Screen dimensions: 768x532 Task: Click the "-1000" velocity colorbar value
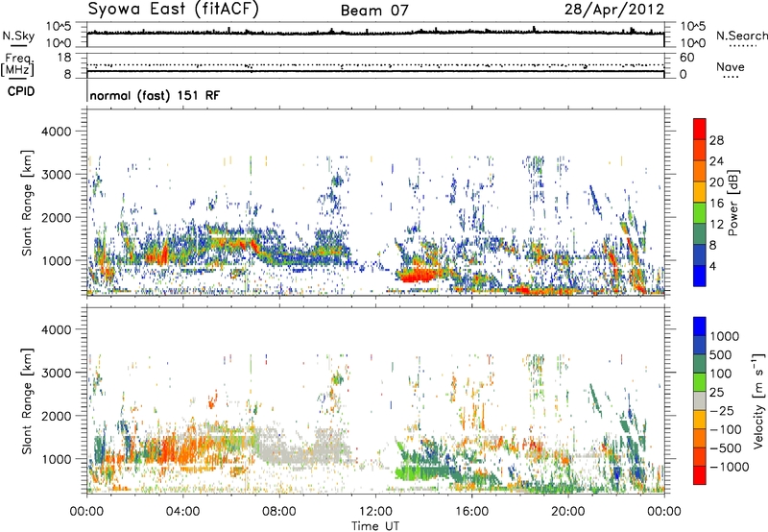pyautogui.click(x=730, y=467)
